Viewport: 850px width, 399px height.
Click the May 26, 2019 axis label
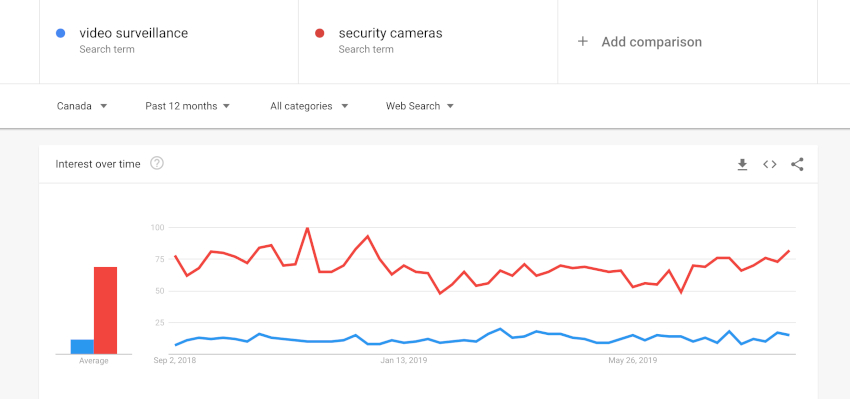[x=633, y=360]
